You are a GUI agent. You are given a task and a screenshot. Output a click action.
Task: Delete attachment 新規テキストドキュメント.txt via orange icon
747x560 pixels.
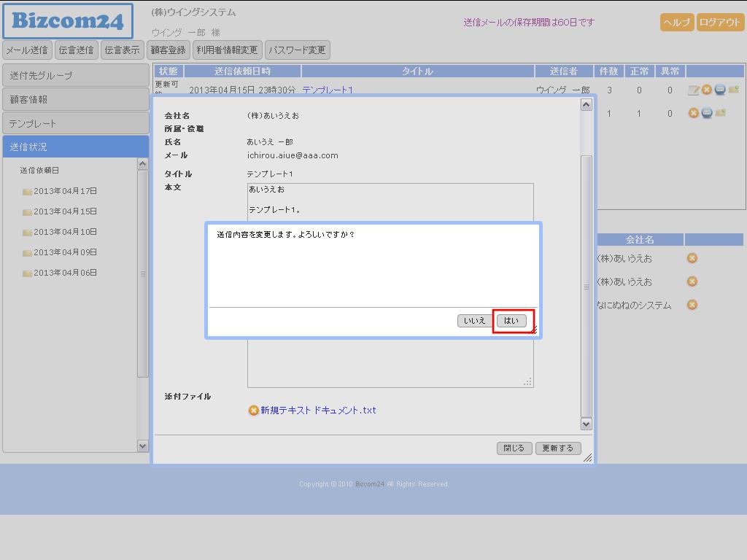coord(253,411)
